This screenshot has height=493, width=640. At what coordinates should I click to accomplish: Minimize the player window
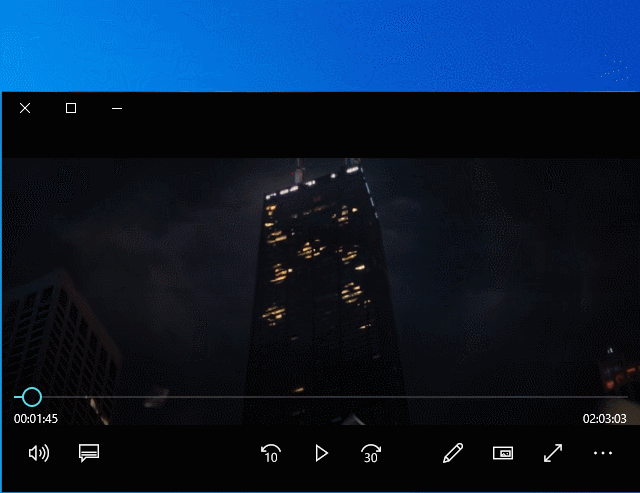117,109
